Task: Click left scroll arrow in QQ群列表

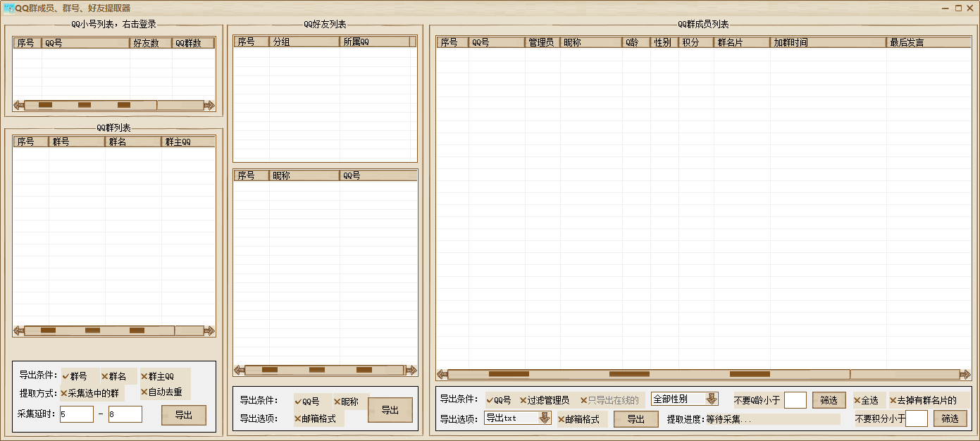Action: [18, 330]
